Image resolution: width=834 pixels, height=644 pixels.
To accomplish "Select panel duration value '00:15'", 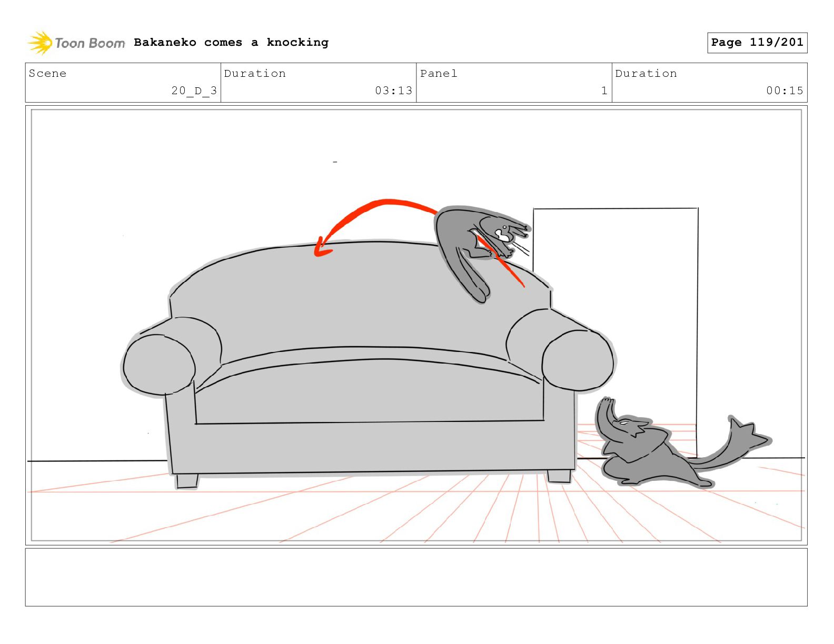I will click(x=785, y=90).
